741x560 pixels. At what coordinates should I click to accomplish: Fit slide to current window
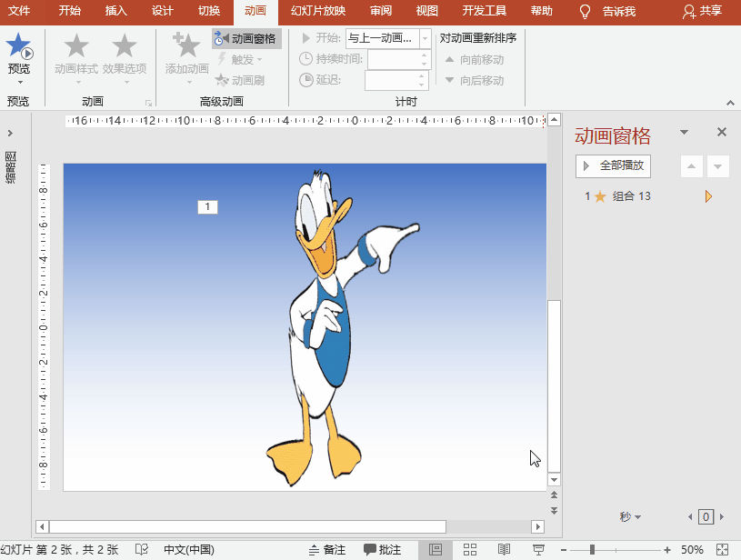[x=723, y=550]
